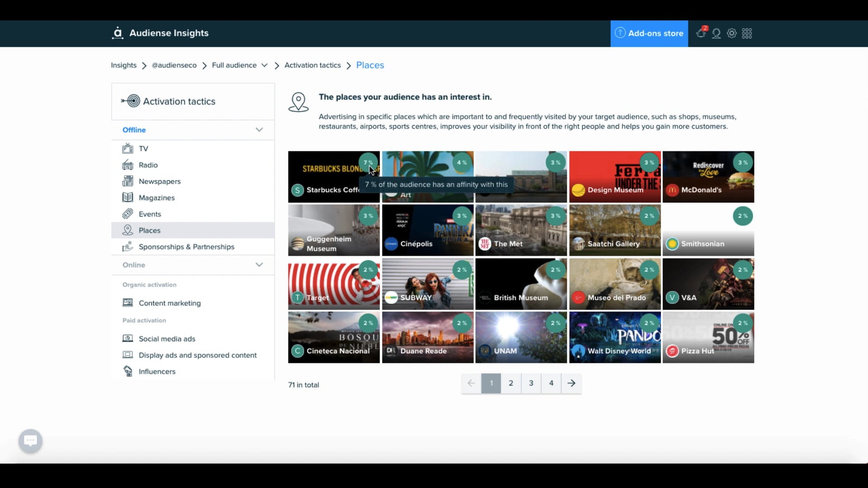Viewport: 868px width, 488px height.
Task: Click the Radio icon in sidebar
Action: [x=128, y=165]
